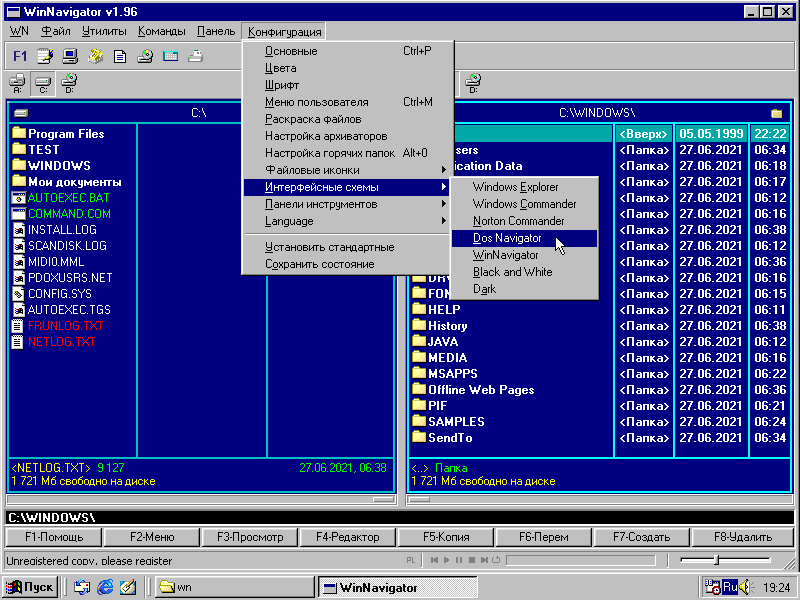The height and width of the screenshot is (600, 800).
Task: Toggle the Ru keyboard language indicator
Action: (730, 587)
